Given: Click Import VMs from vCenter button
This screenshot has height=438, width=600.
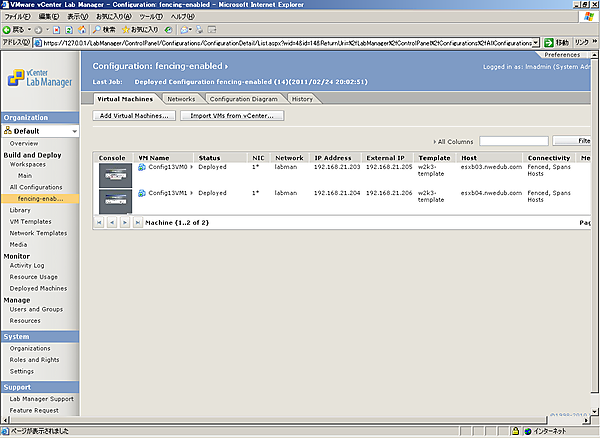Looking at the screenshot, I should coord(231,116).
